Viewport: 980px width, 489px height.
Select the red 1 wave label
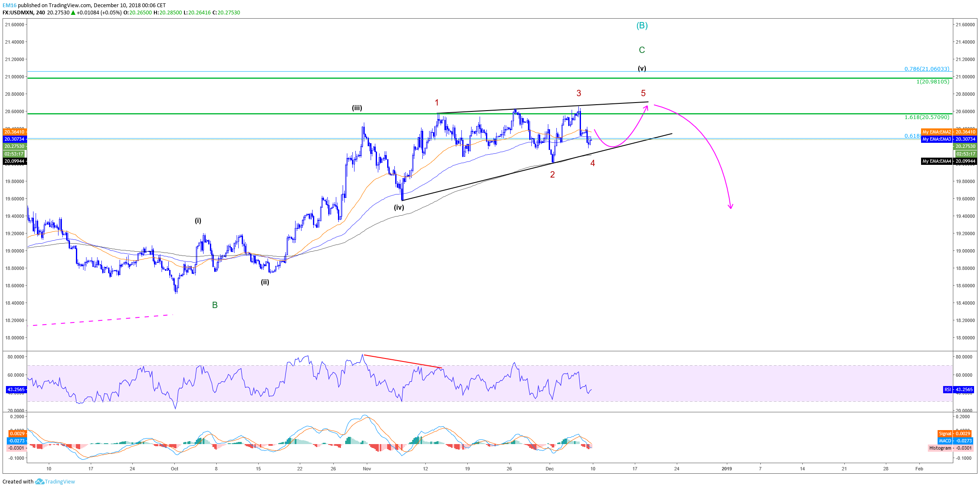437,103
